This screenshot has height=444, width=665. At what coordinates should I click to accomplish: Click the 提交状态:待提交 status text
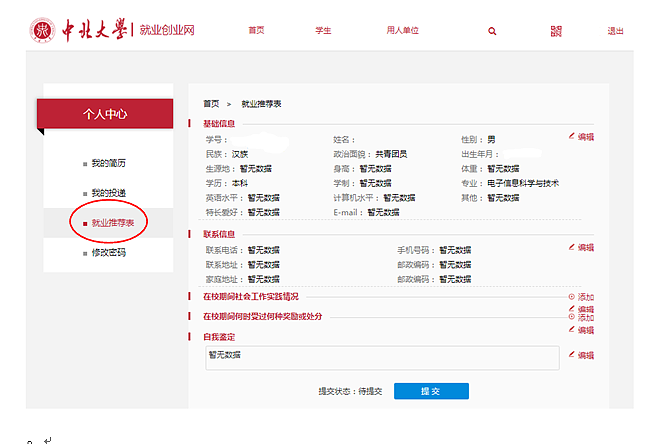(x=350, y=391)
